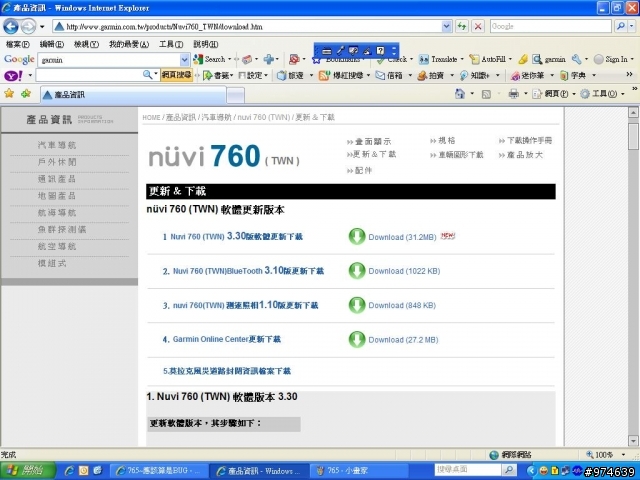The height and width of the screenshot is (480, 640).
Task: Stop loading with the red X icon
Action: 478,27
